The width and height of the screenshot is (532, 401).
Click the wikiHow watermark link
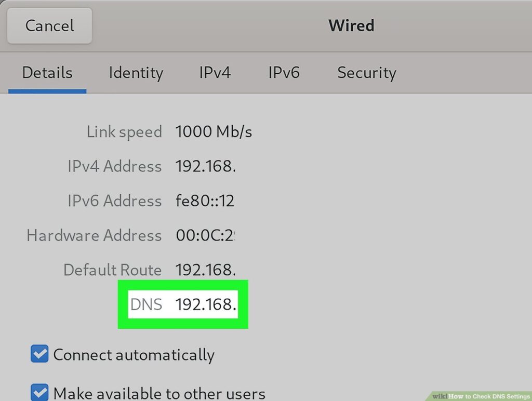tap(481, 395)
